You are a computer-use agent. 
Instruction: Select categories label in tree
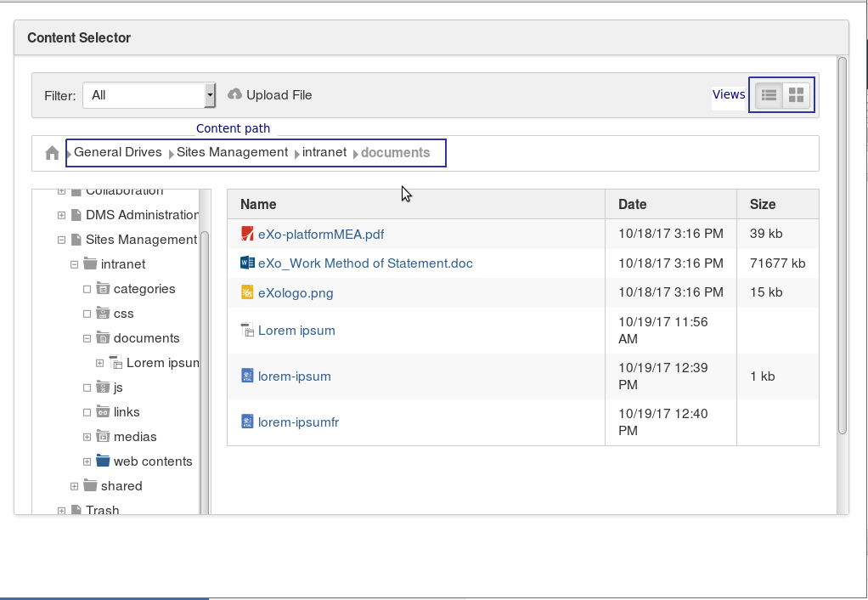pyautogui.click(x=144, y=289)
